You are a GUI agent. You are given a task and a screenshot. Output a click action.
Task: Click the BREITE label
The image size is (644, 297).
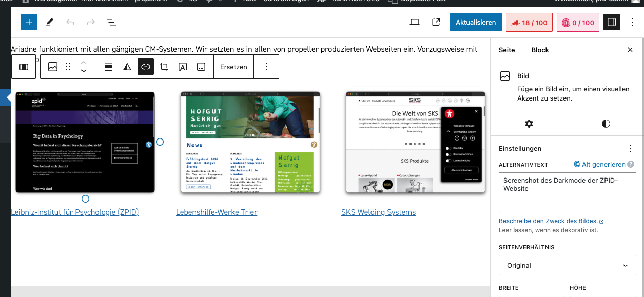[509, 288]
